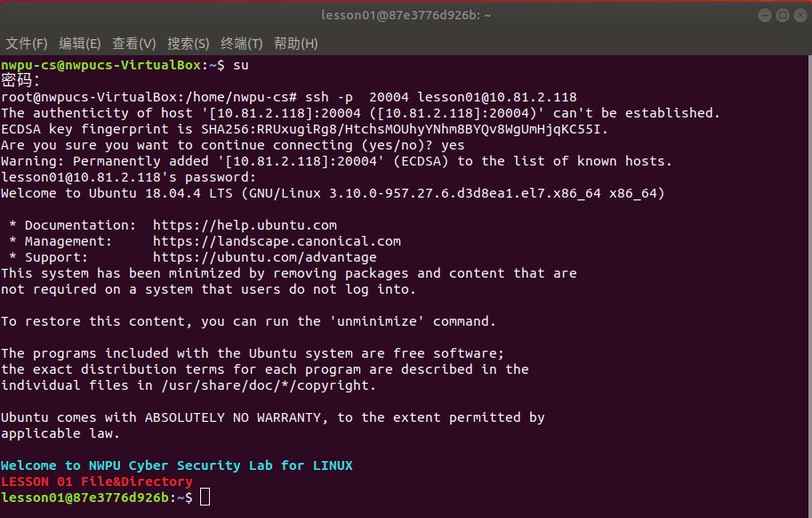
Task: Open the 查看(V) menu
Action: tap(134, 44)
